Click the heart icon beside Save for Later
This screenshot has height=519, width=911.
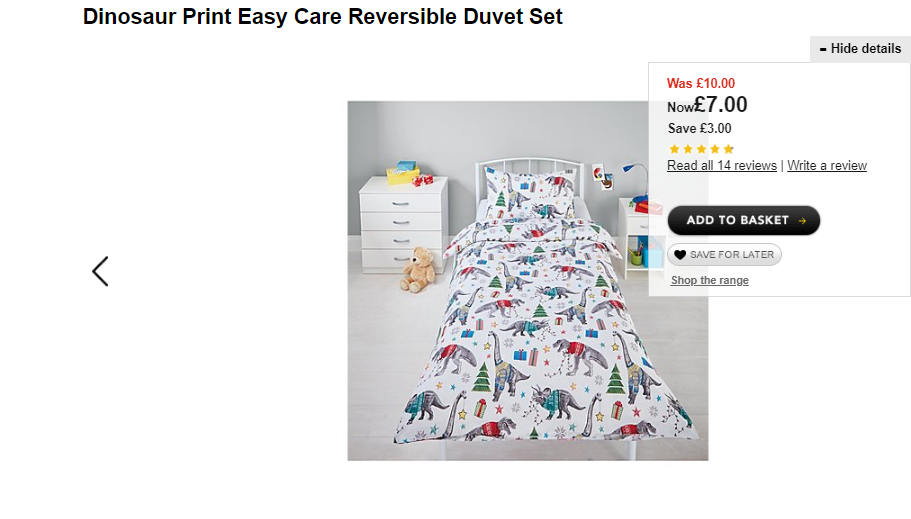(x=680, y=255)
